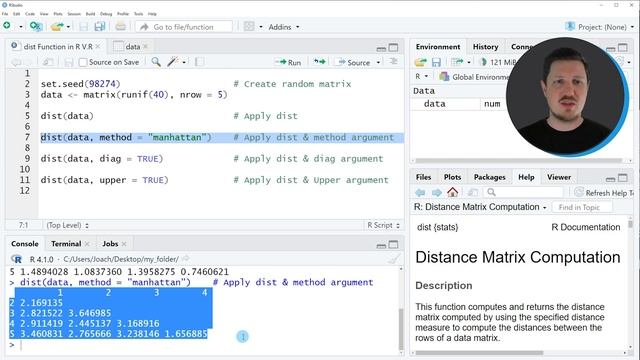
Task: Click Refresh Help Topic button
Action: [604, 193]
